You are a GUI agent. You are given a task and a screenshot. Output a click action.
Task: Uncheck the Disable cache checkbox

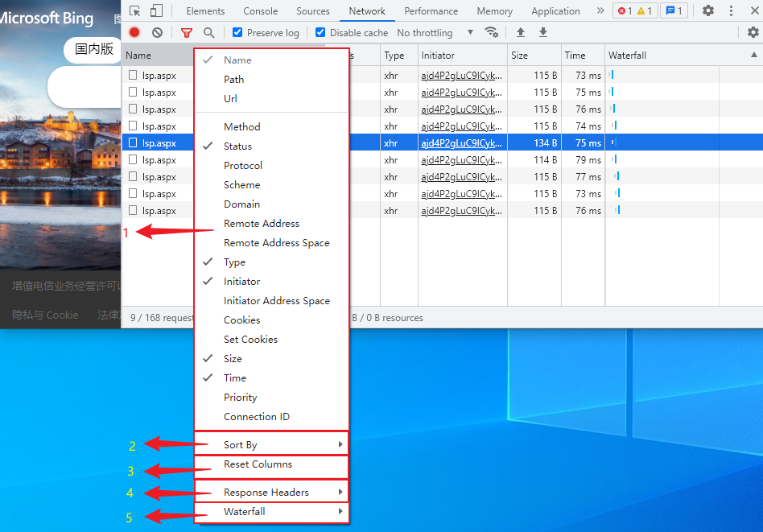pos(320,33)
